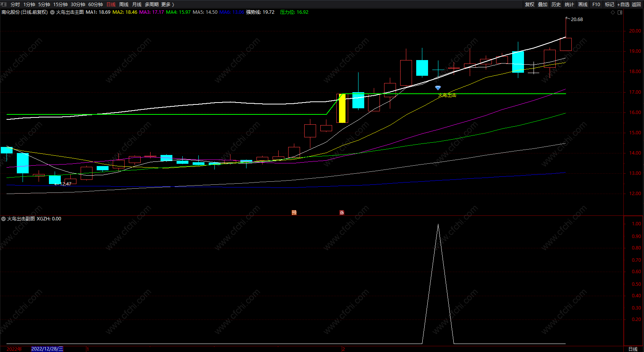The height and width of the screenshot is (352, 644).
Task: Click the 统计 statistics button
Action: [x=569, y=5]
